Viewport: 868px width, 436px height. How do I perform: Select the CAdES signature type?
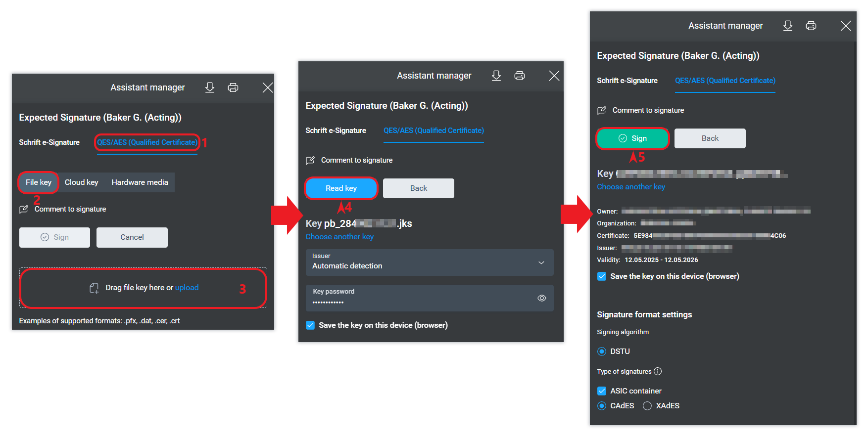point(602,406)
